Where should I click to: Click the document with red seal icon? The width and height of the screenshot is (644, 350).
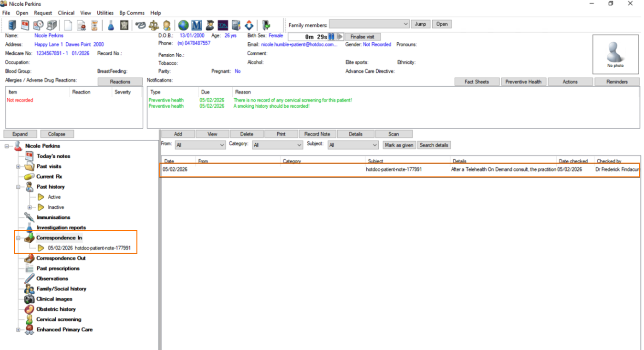pyautogui.click(x=82, y=24)
